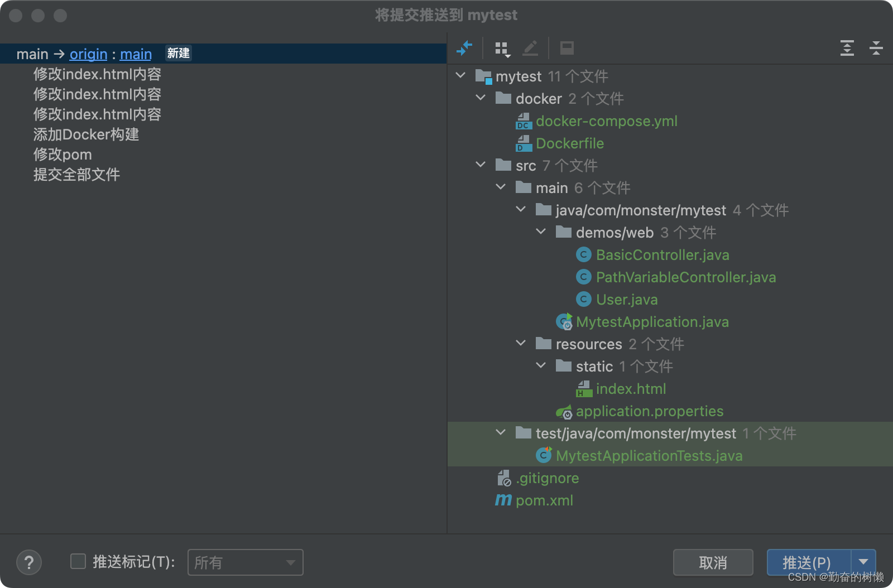Image resolution: width=893 pixels, height=588 pixels.
Task: Click the BasicController.java class icon
Action: tap(584, 255)
